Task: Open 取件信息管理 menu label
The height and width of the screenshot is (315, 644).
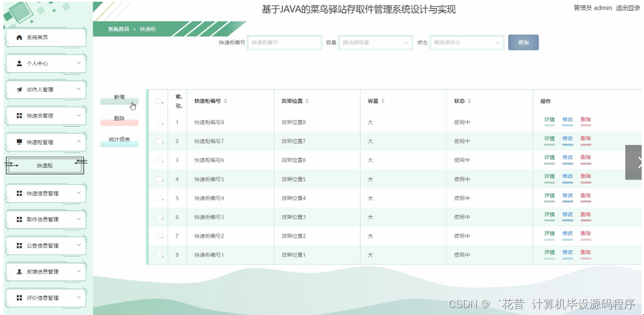Action: pyautogui.click(x=43, y=220)
